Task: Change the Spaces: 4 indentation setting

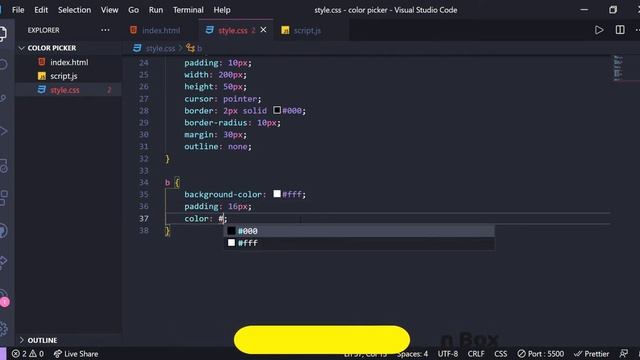Action: pyautogui.click(x=413, y=354)
